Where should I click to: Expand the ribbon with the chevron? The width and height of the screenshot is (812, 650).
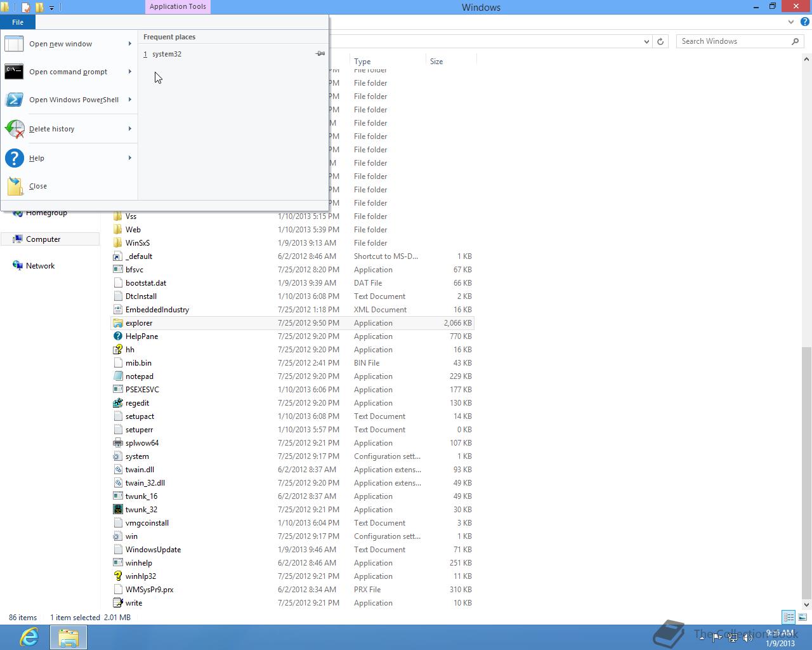(x=790, y=22)
